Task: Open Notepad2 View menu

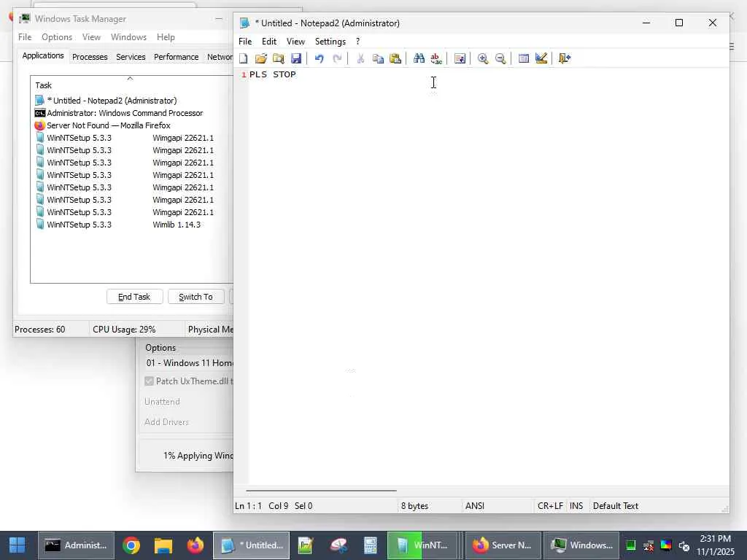Action: [x=295, y=42]
